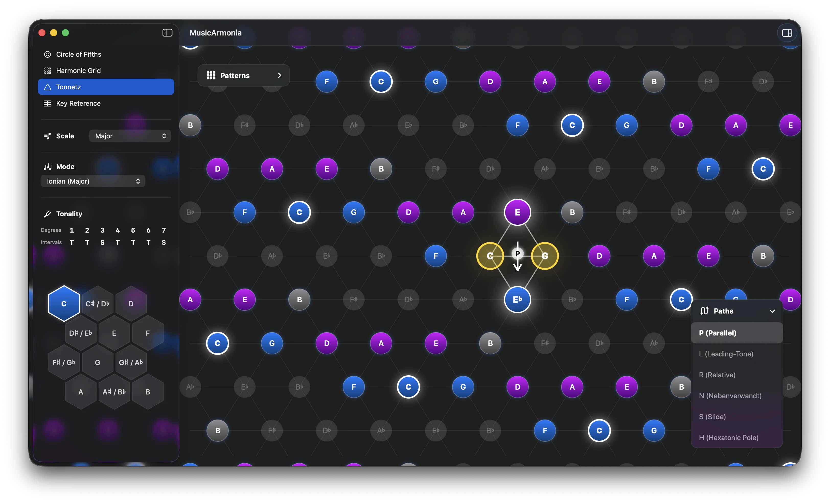
Task: Click the large purple E node
Action: point(517,212)
